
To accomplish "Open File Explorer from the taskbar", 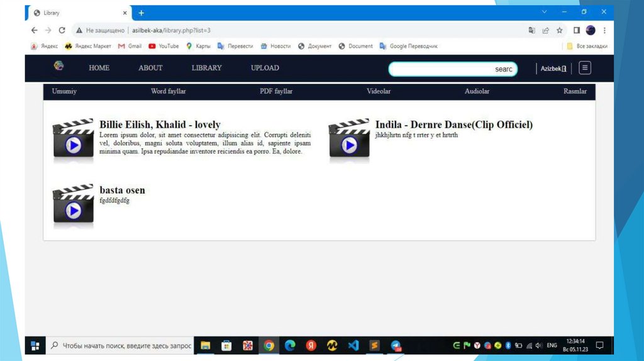I will [206, 346].
